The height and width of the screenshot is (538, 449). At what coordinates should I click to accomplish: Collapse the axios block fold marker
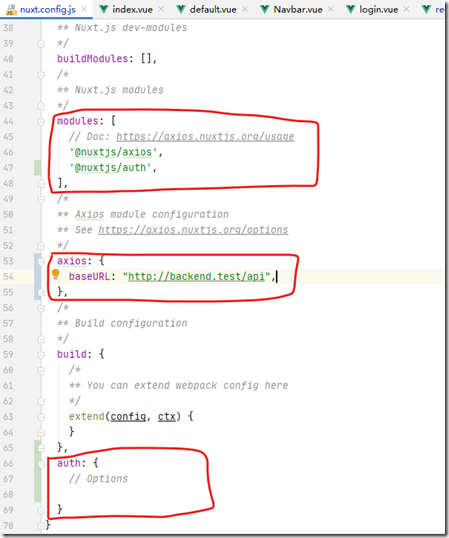[x=41, y=261]
